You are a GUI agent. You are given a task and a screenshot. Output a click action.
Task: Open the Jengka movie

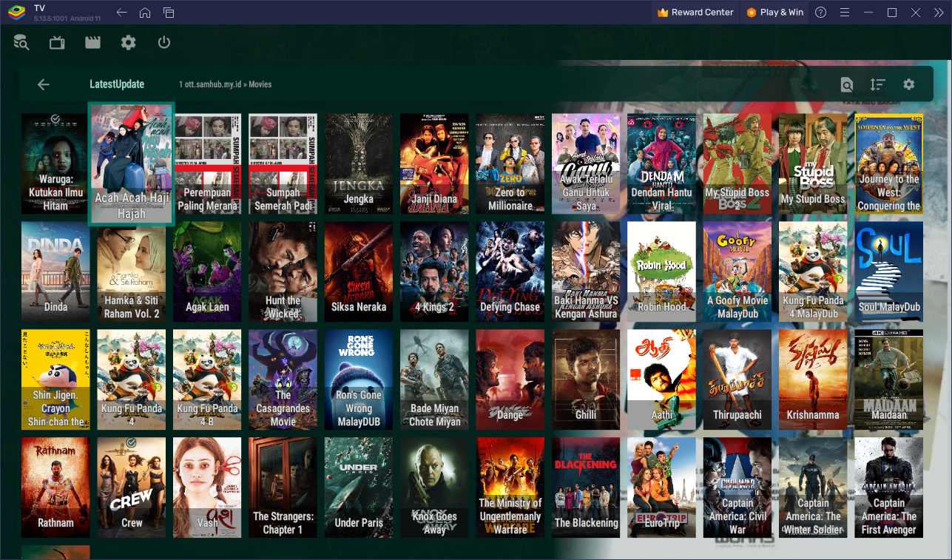point(359,163)
